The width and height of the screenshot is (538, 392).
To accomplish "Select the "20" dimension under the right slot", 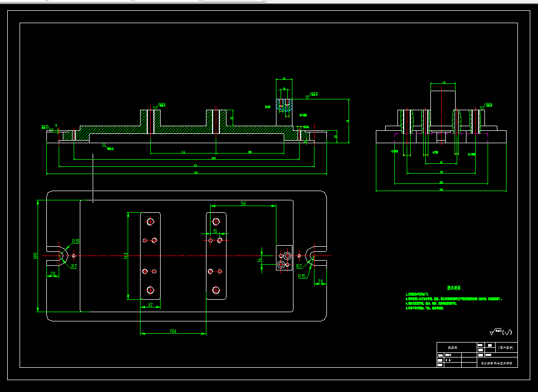I will (320, 281).
